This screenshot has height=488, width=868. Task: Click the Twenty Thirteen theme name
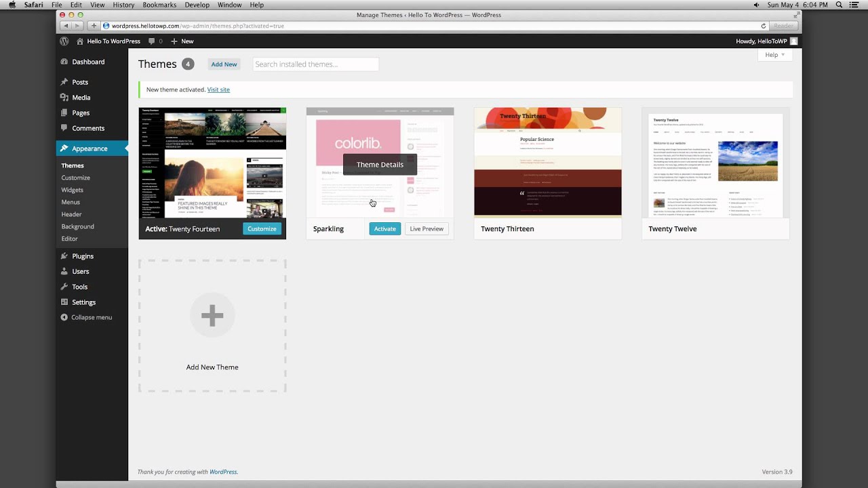(507, 229)
